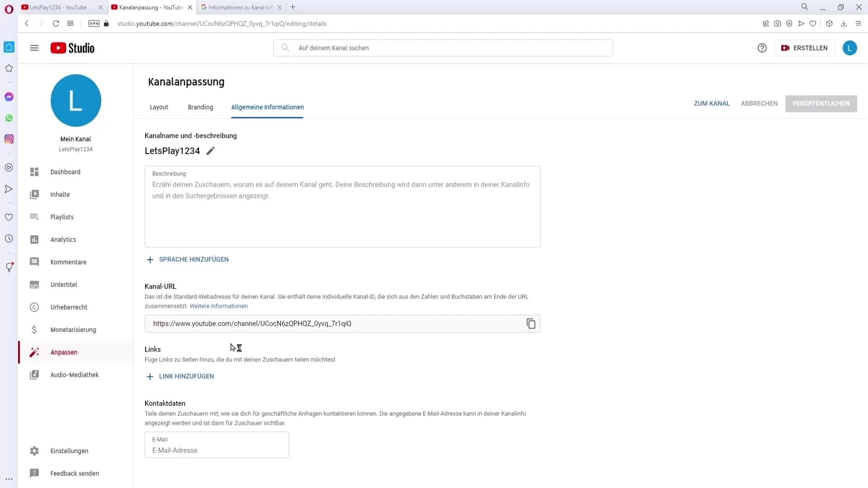Click the Playlists sidebar icon

pos(34,216)
